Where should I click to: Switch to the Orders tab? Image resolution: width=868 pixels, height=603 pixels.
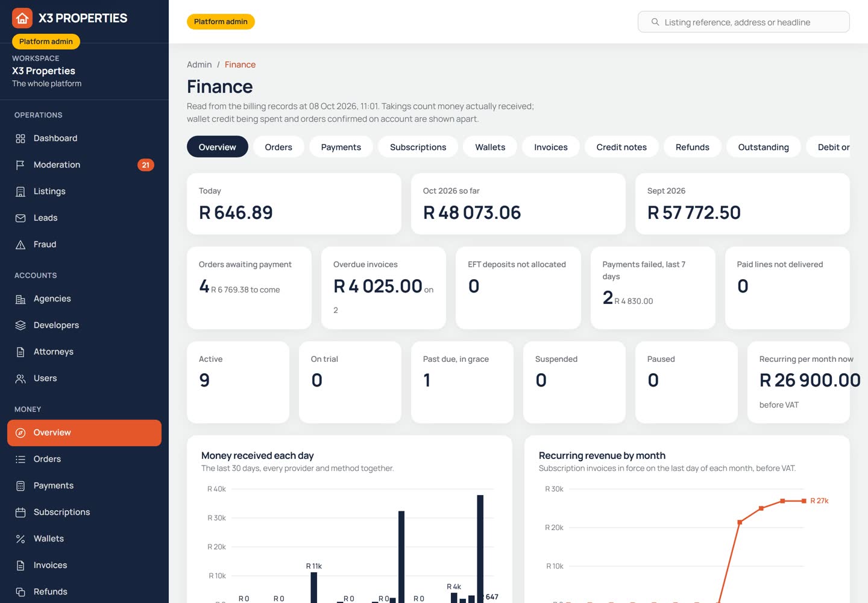[278, 147]
